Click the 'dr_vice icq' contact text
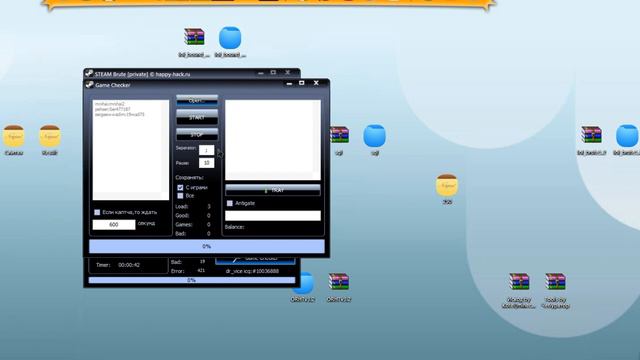Screen dimensions: 640x360 252,271
